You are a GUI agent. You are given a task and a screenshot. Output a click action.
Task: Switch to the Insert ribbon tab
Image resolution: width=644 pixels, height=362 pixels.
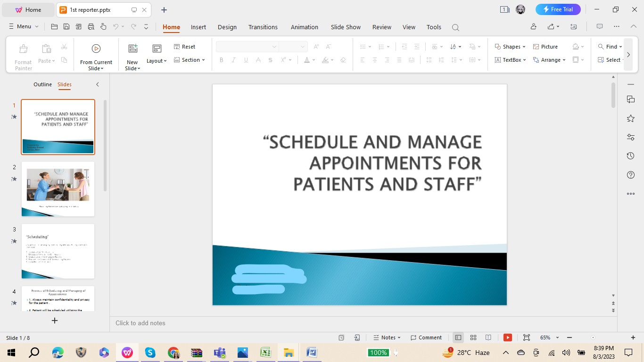click(198, 27)
